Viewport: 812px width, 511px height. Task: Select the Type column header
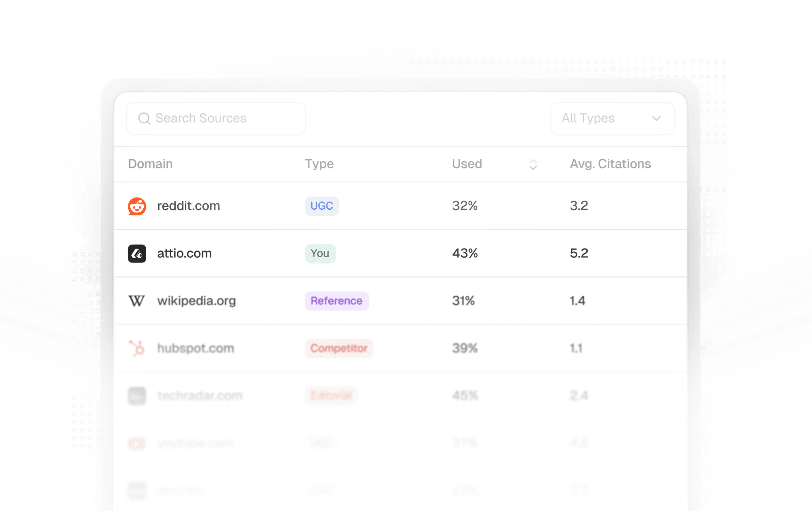tap(319, 164)
